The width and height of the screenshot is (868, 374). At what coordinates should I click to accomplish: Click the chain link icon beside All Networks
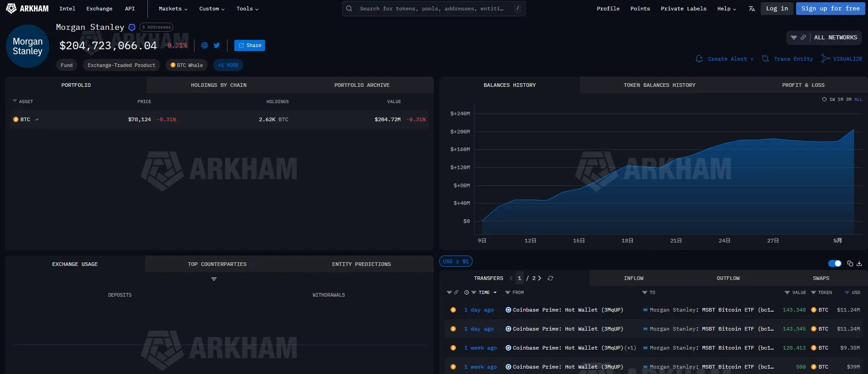tap(803, 38)
